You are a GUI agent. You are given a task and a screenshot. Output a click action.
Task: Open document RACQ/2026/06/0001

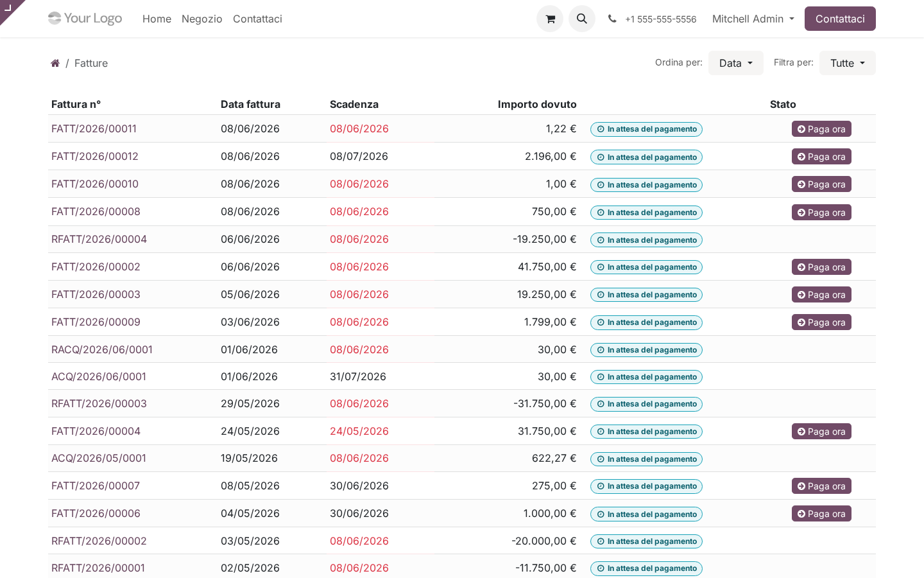tap(102, 349)
